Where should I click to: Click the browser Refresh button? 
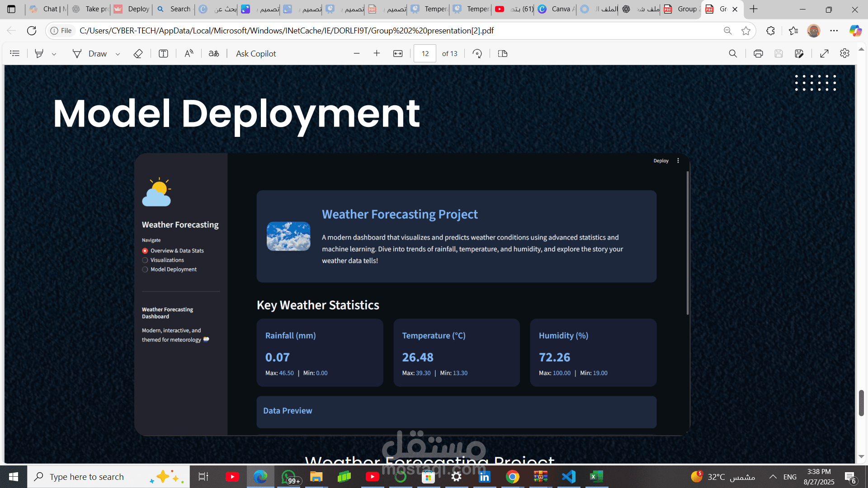click(x=32, y=31)
